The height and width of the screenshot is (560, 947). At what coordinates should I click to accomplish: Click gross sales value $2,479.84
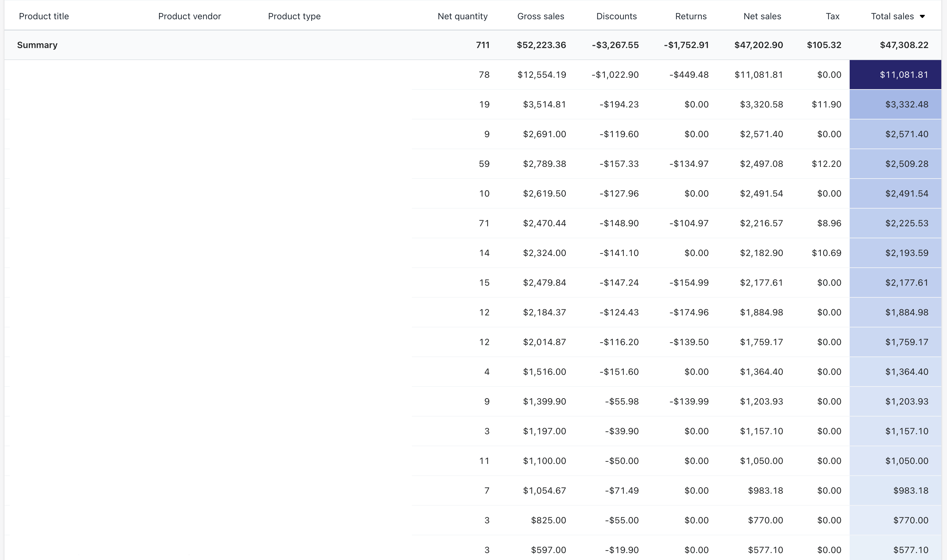[x=544, y=283]
